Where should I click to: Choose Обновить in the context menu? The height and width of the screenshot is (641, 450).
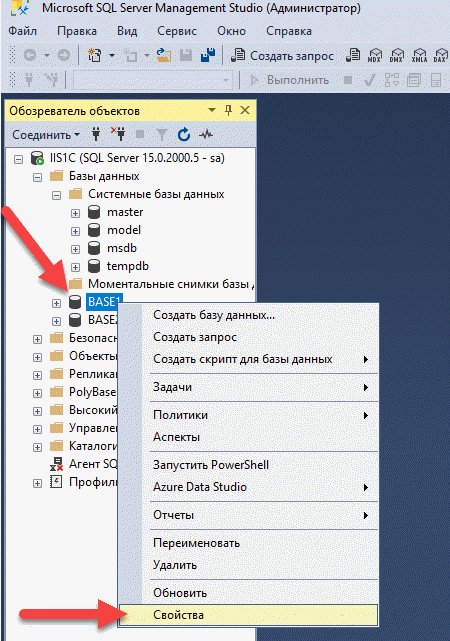[x=248, y=593]
